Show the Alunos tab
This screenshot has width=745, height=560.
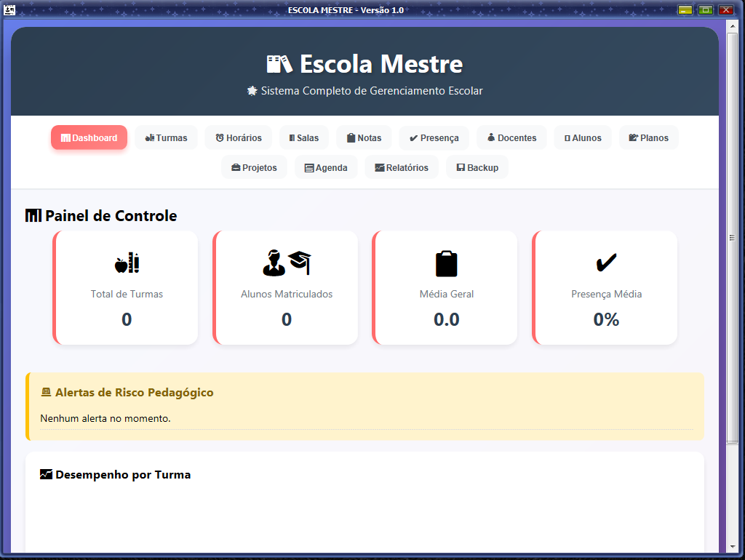click(x=583, y=137)
